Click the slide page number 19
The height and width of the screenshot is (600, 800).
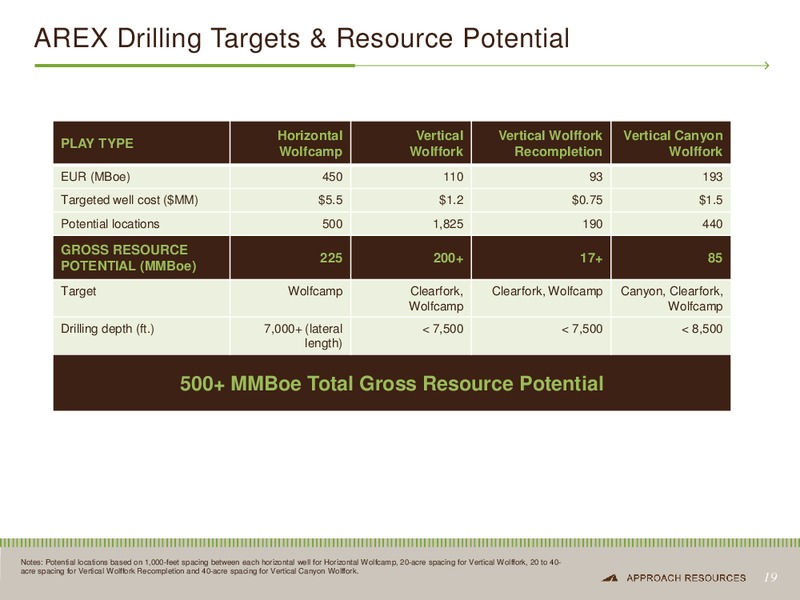point(770,577)
